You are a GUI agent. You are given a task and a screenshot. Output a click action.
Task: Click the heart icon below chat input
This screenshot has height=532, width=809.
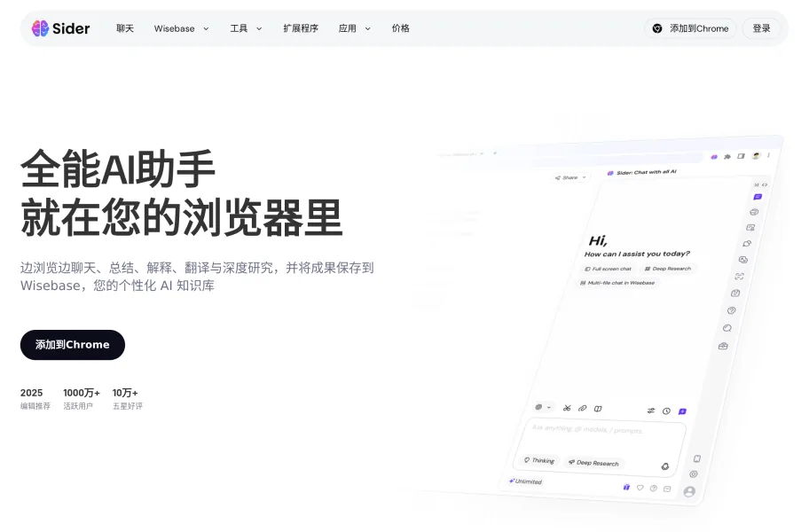[x=640, y=487]
